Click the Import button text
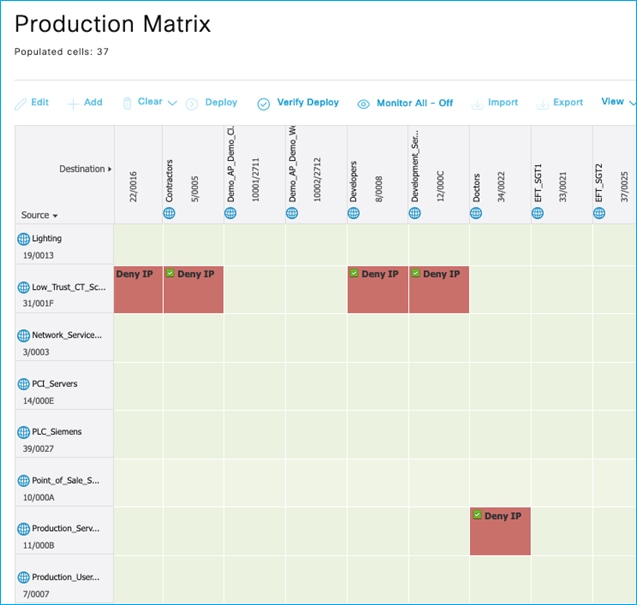This screenshot has width=637, height=605. (x=503, y=102)
